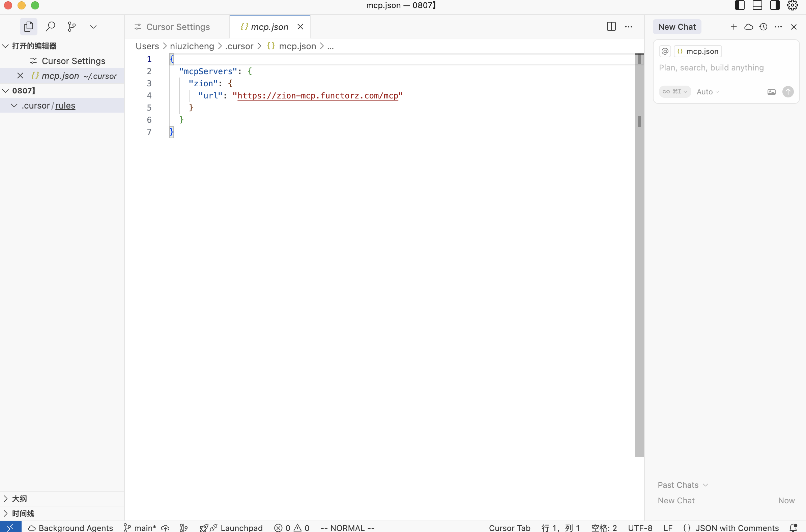Open the agent mode dropdown
806x532 pixels.
(675, 92)
